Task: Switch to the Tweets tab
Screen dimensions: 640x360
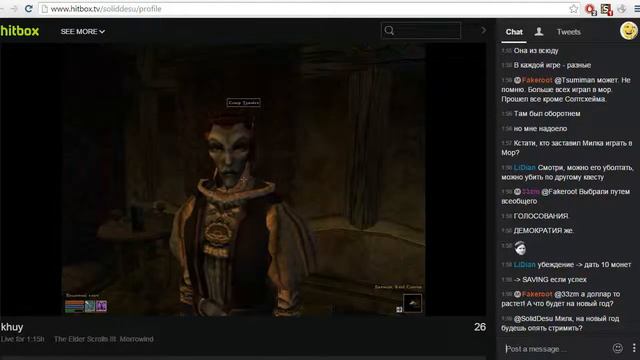Action: pyautogui.click(x=568, y=32)
